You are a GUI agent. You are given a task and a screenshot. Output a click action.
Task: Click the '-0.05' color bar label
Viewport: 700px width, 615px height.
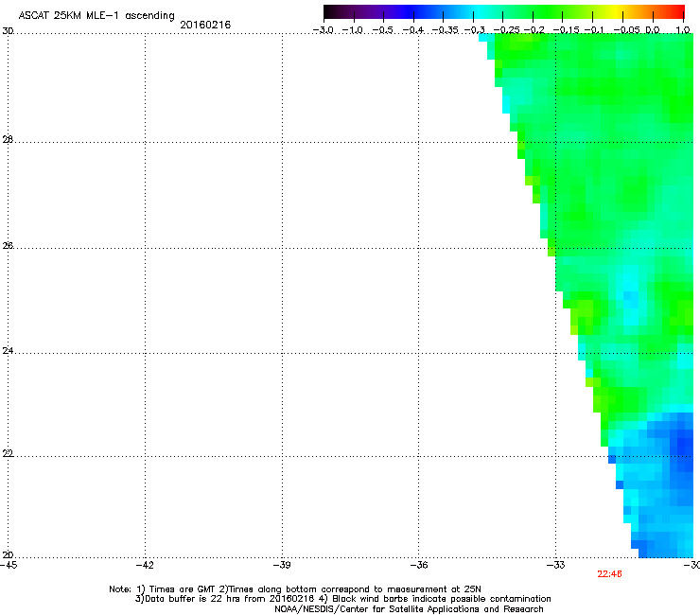click(626, 30)
